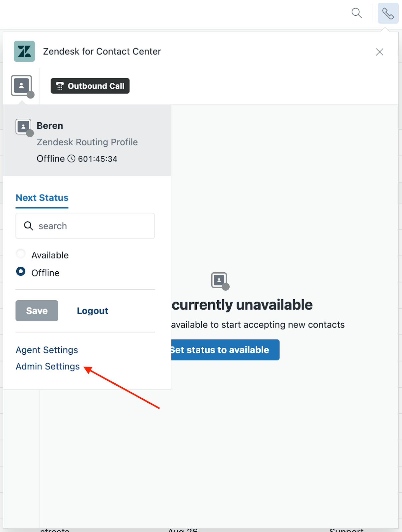Open Admin Settings
The height and width of the screenshot is (532, 402).
[48, 366]
